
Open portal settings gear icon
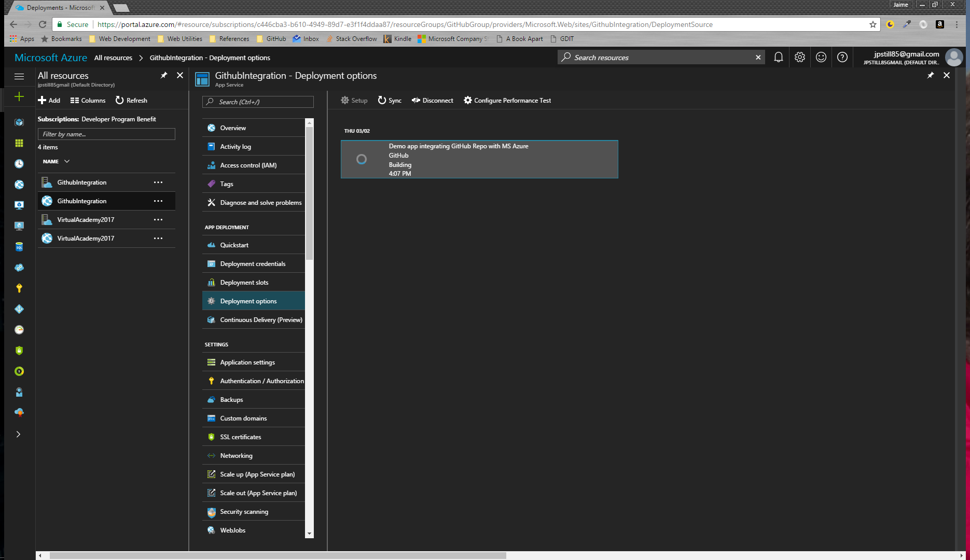pos(800,58)
